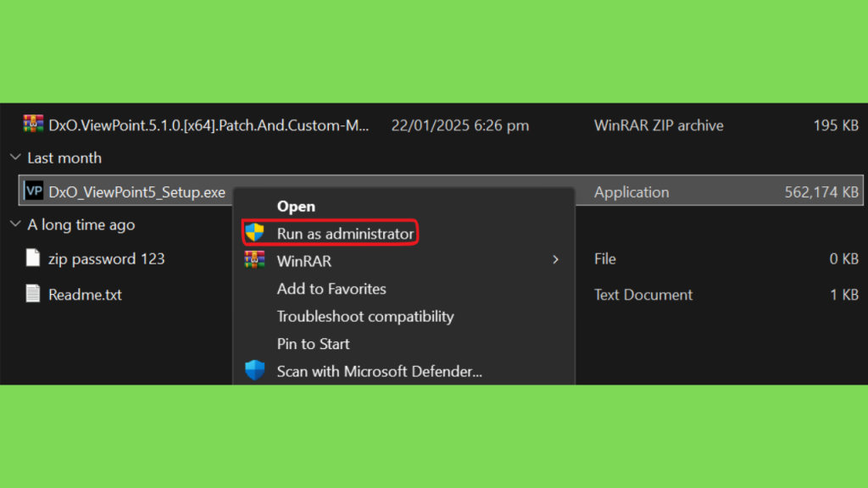The width and height of the screenshot is (868, 488).
Task: Click the 562,174 KB size value
Action: tap(821, 192)
